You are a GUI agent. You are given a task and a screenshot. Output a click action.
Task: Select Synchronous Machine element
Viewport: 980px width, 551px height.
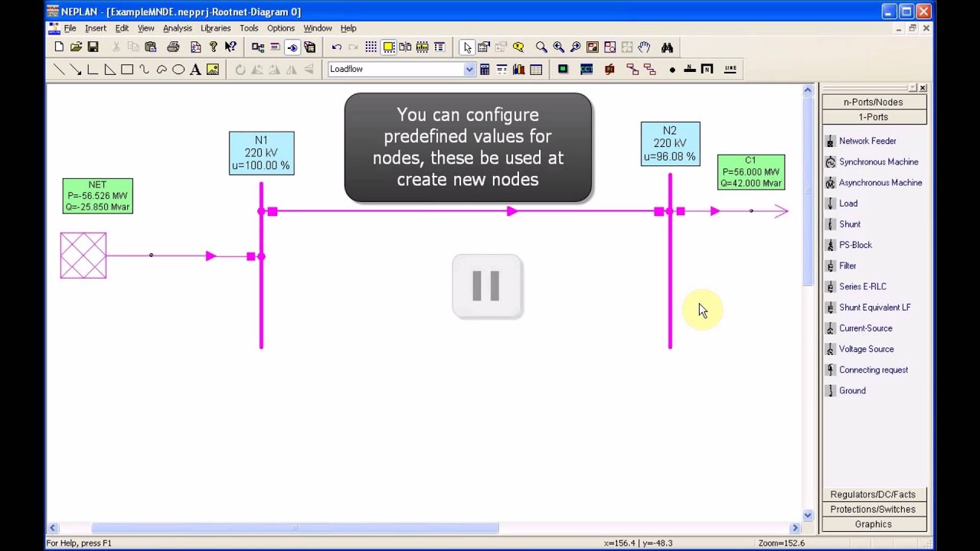tap(877, 161)
